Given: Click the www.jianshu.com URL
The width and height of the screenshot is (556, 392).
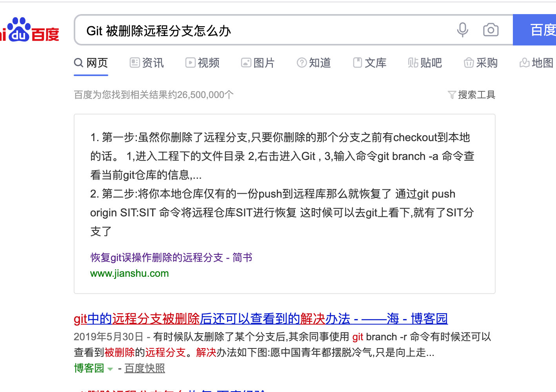Looking at the screenshot, I should (129, 273).
